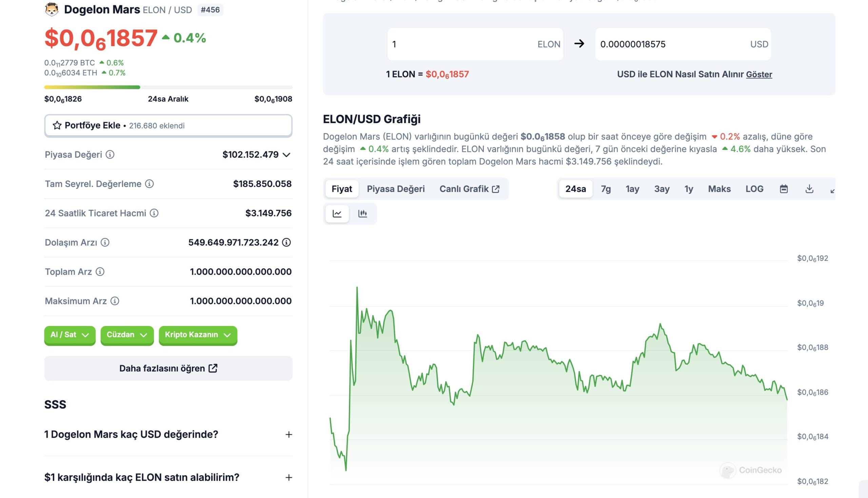The image size is (868, 498).
Task: Click info icon next to Piyasa Değeri
Action: click(x=110, y=155)
